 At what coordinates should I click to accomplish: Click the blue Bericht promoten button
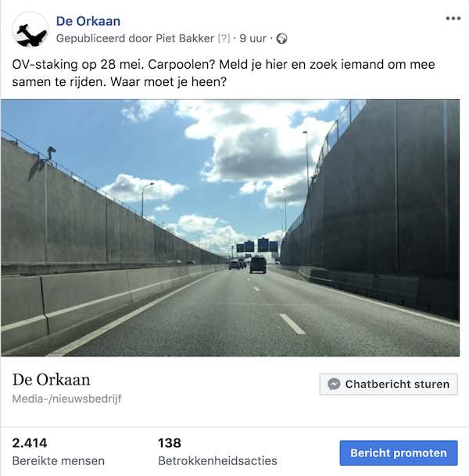point(399,453)
